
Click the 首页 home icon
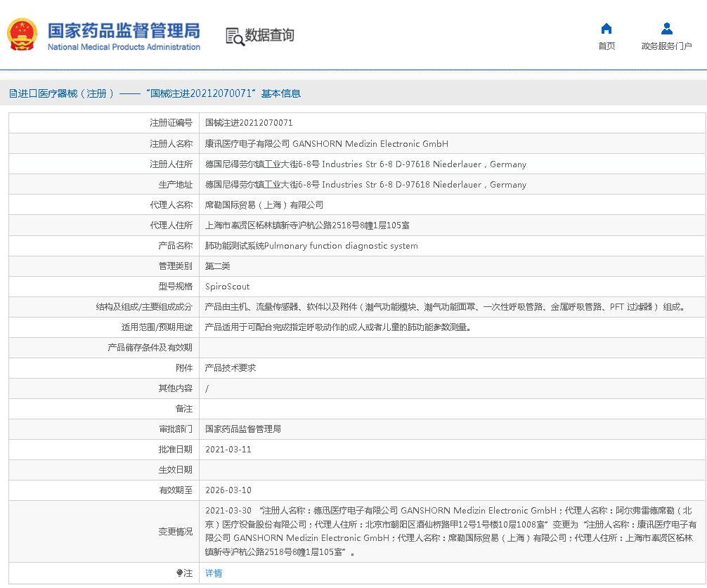[x=606, y=28]
